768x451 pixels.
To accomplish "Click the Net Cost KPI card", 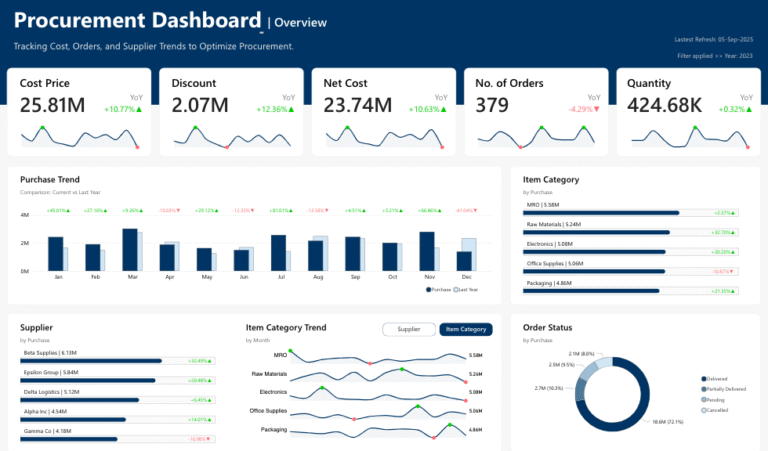I will pos(384,112).
